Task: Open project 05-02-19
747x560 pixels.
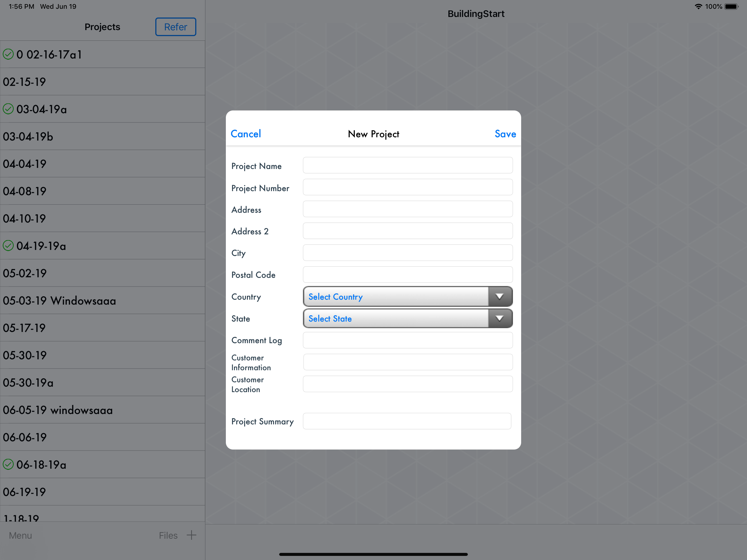Action: (102, 273)
